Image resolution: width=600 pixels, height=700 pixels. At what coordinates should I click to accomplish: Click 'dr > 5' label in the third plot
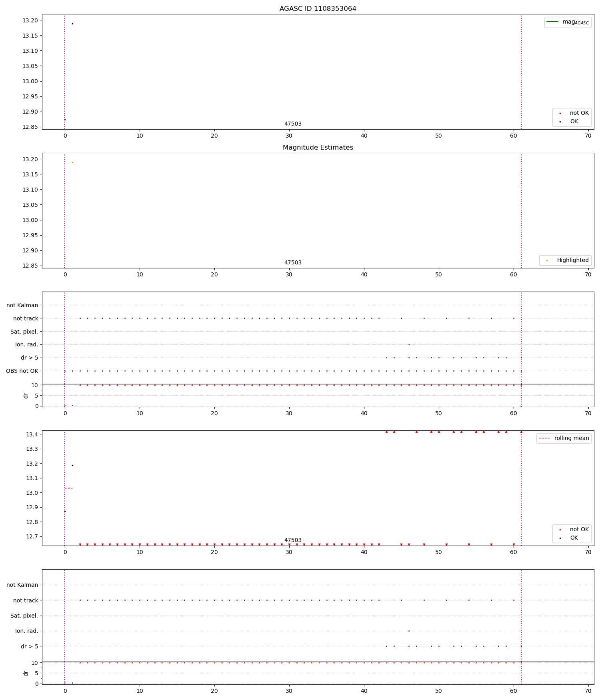point(30,358)
